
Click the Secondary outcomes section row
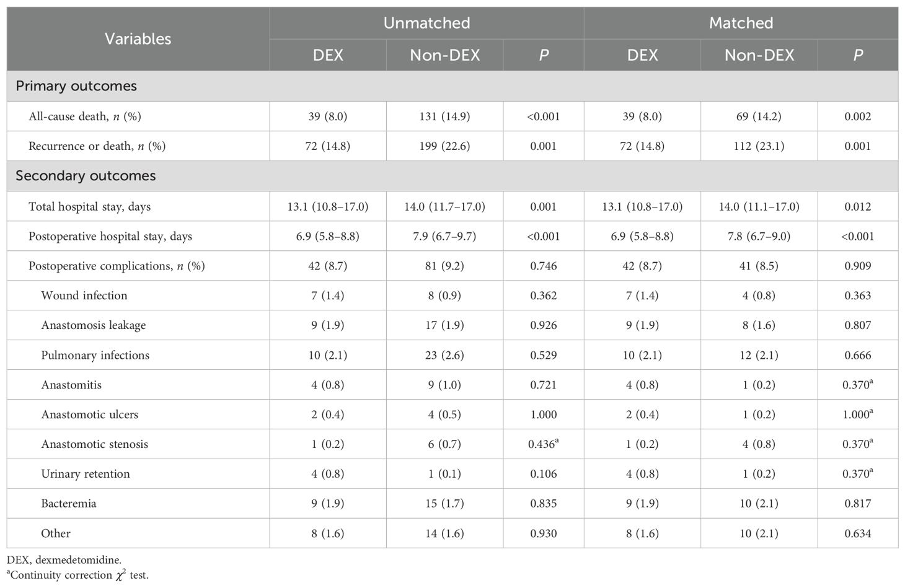[x=86, y=176]
